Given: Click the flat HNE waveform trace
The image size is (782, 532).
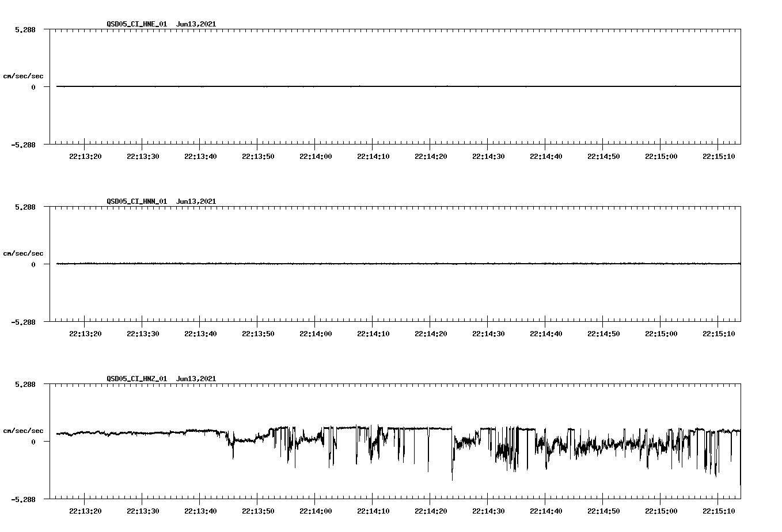Looking at the screenshot, I should click(x=398, y=86).
